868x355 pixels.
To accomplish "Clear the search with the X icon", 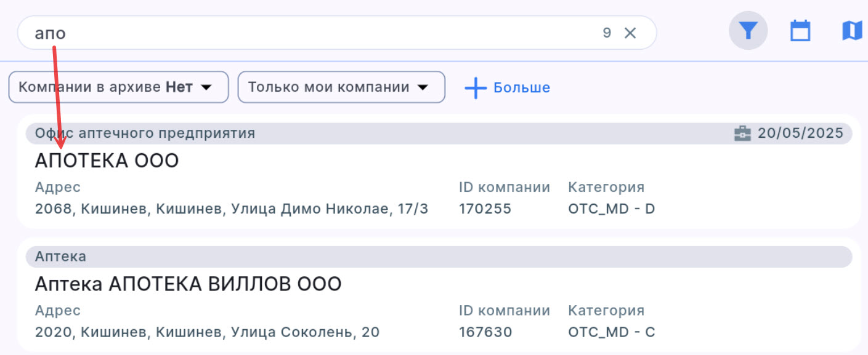I will tap(630, 33).
